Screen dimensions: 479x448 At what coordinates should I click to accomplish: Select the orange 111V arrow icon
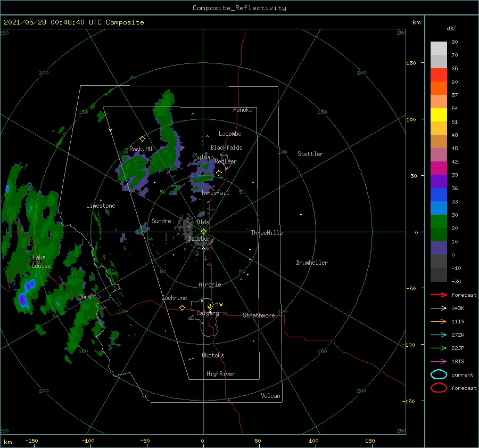439,321
